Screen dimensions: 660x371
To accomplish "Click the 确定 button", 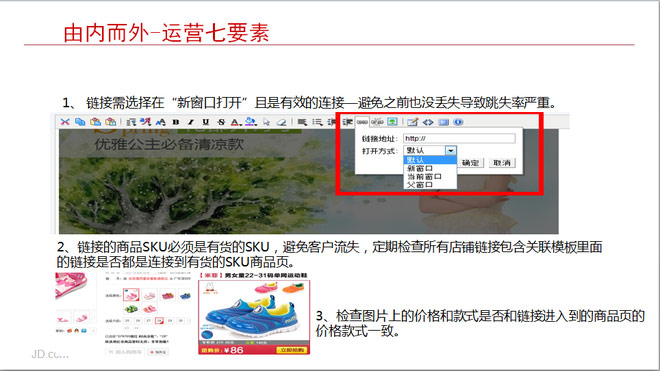I will coord(471,163).
